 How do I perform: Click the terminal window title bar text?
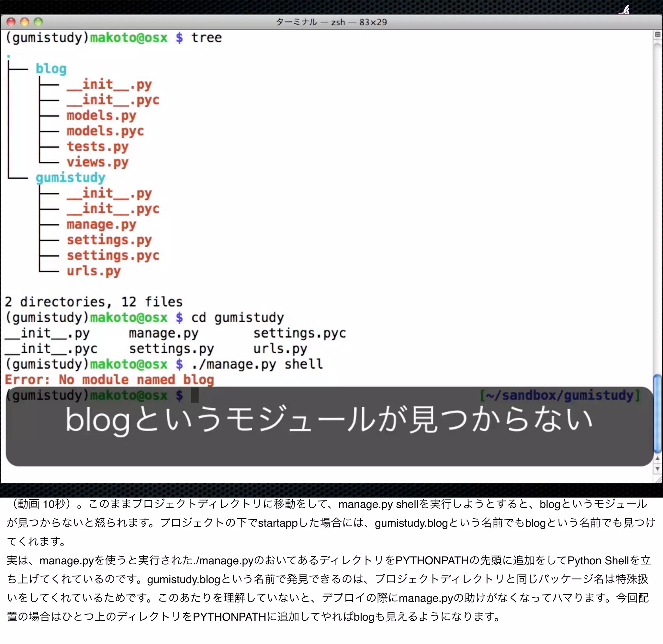pos(331,22)
